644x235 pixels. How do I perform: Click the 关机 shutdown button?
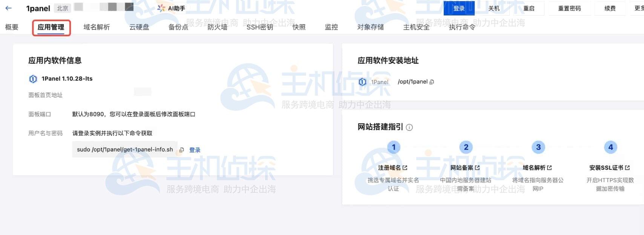494,8
